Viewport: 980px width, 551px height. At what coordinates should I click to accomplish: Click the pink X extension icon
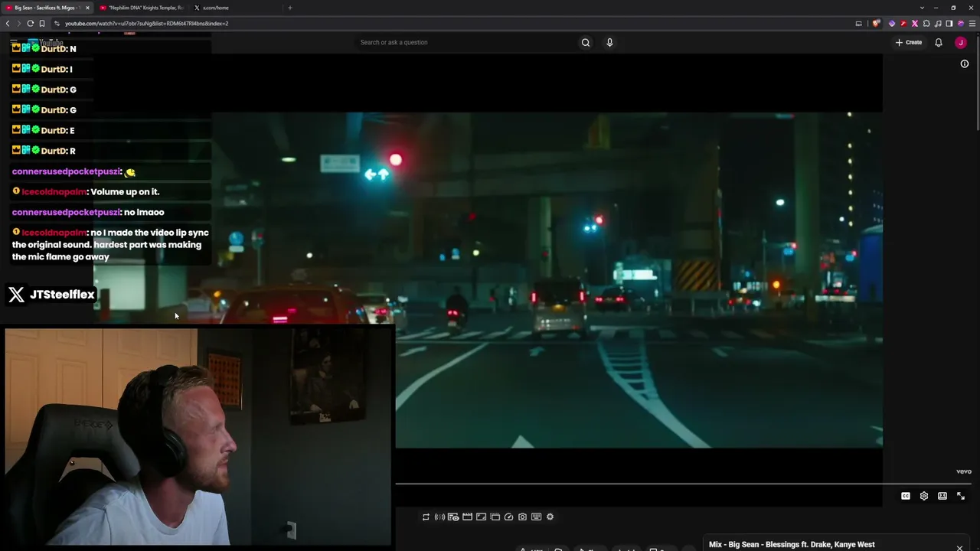click(915, 24)
